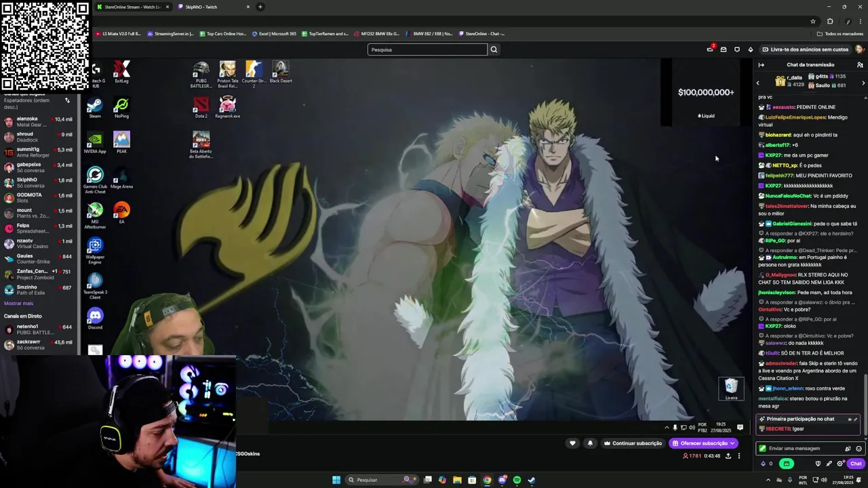Open shroud channel in sidebar
Viewport: 868px width, 488px height.
point(38,137)
